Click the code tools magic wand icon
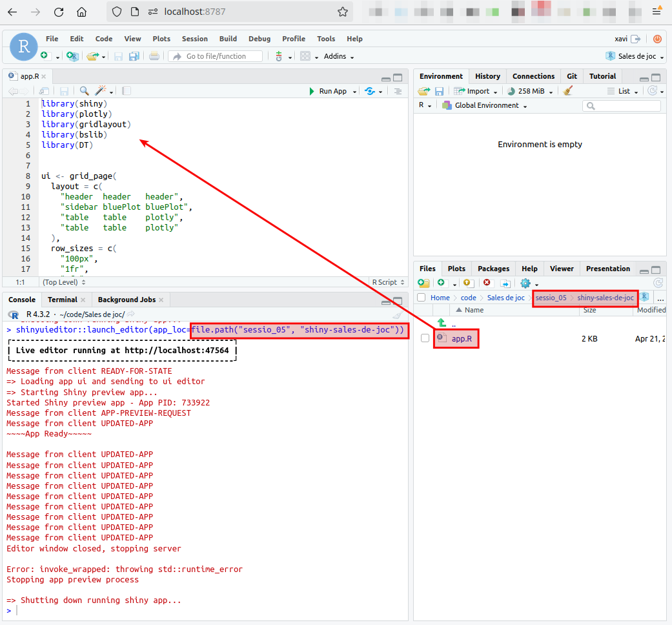 (101, 91)
